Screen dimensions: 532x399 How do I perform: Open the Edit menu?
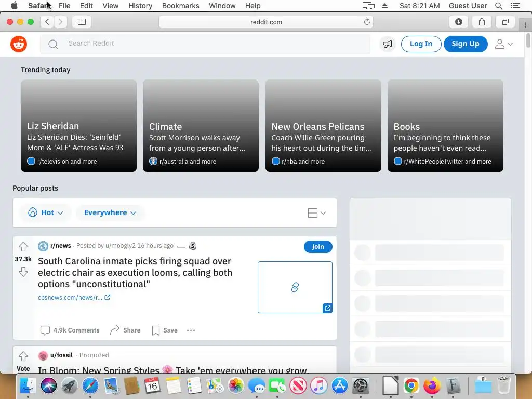[86, 6]
